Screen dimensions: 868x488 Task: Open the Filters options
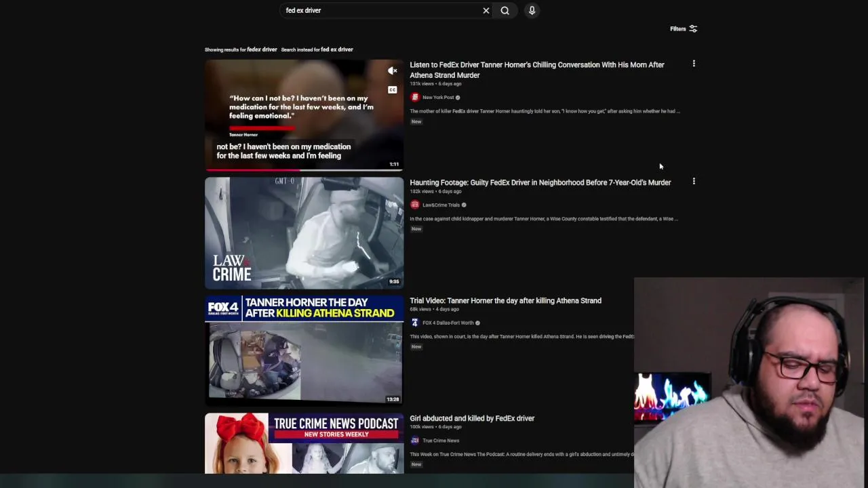tap(684, 28)
